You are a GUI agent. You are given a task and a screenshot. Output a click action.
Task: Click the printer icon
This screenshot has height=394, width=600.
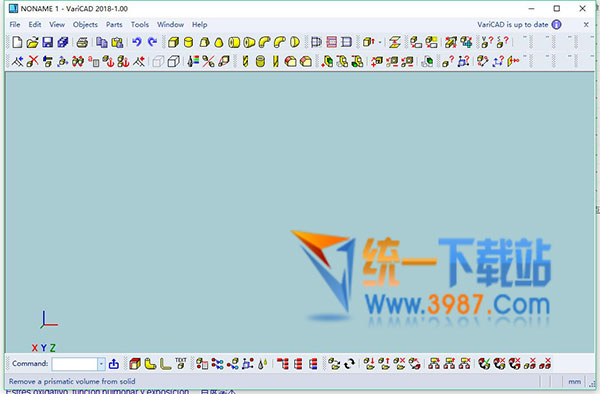[82, 42]
